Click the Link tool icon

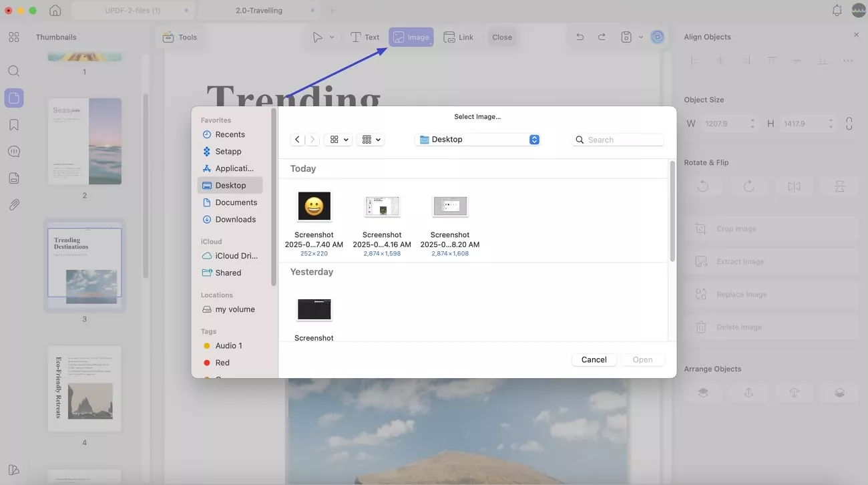458,37
